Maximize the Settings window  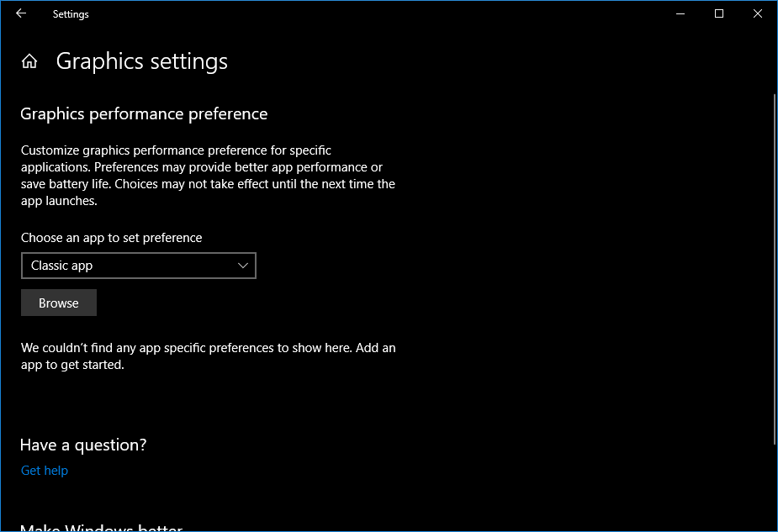point(719,13)
